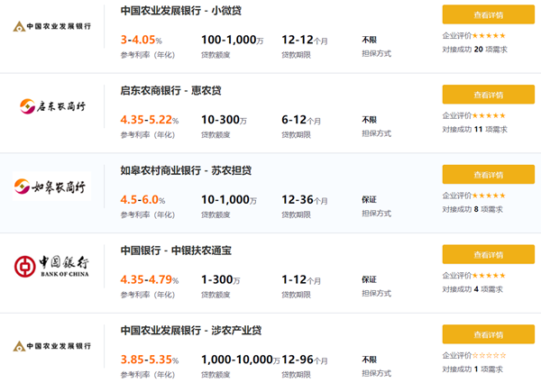The image size is (541, 392).
Task: Click the bank logo beside 涉农产业贷
Action: tap(52, 345)
